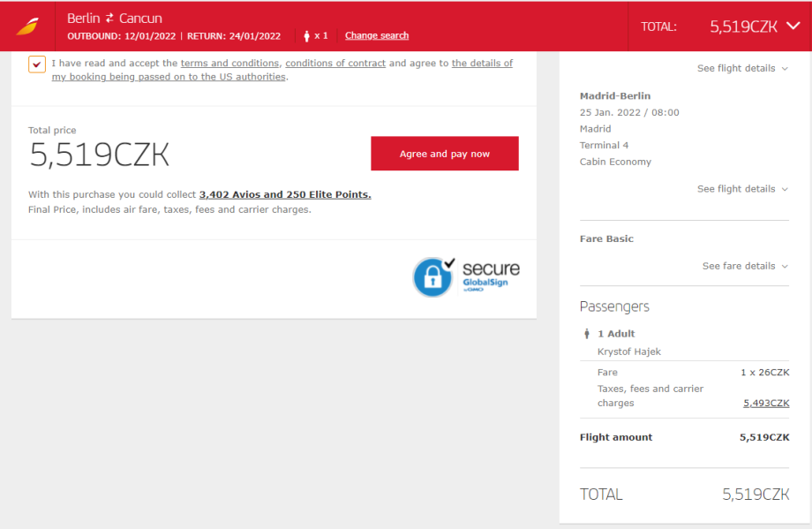This screenshot has height=529, width=812.
Task: Click the Passengers section heading
Action: pos(614,306)
